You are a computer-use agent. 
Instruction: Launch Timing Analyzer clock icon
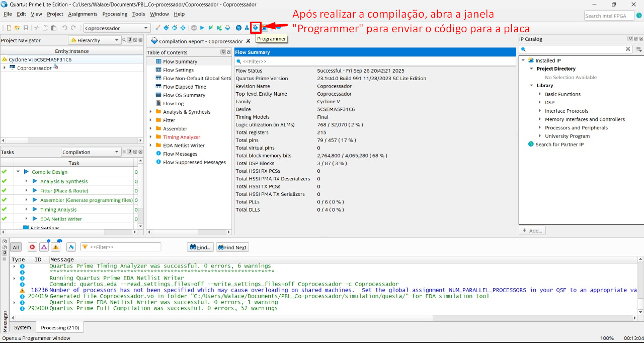click(238, 28)
